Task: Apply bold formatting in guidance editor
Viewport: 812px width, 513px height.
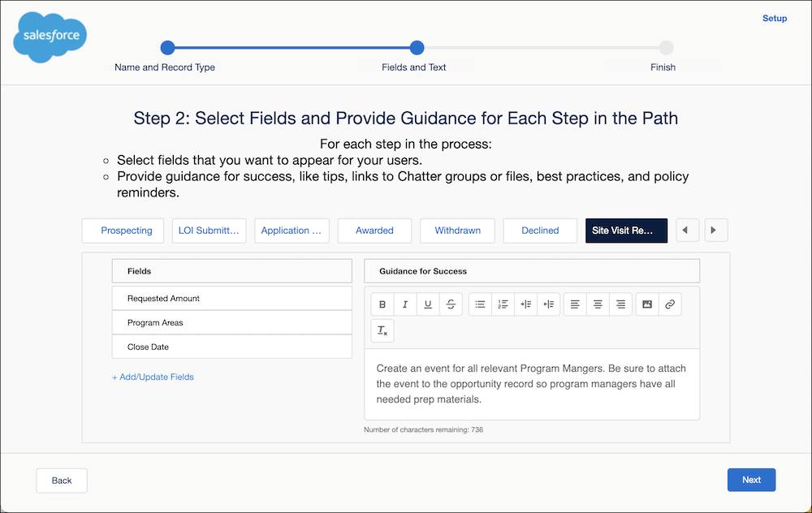Action: [x=382, y=304]
